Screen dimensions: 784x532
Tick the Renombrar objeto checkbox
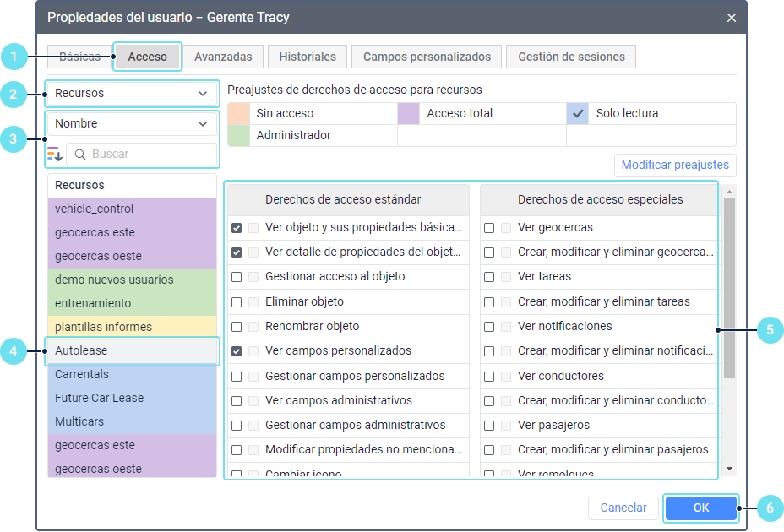[x=237, y=327]
